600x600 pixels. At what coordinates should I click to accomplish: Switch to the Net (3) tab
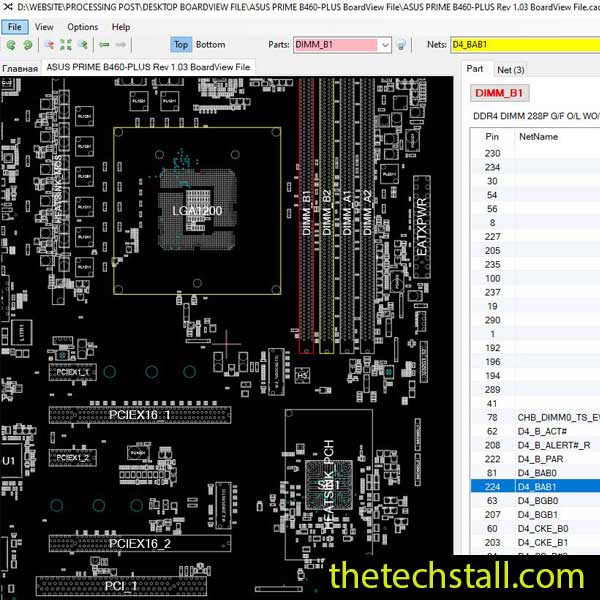511,69
